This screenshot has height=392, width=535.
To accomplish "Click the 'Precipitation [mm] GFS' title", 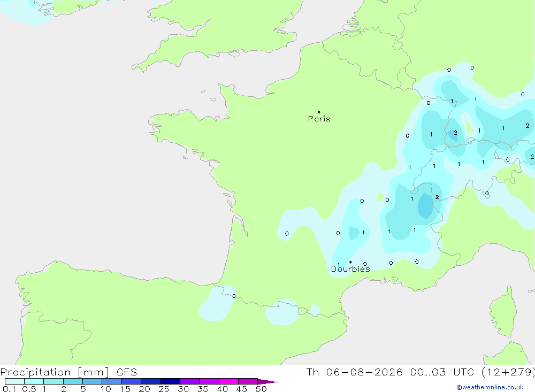I will tap(68, 372).
